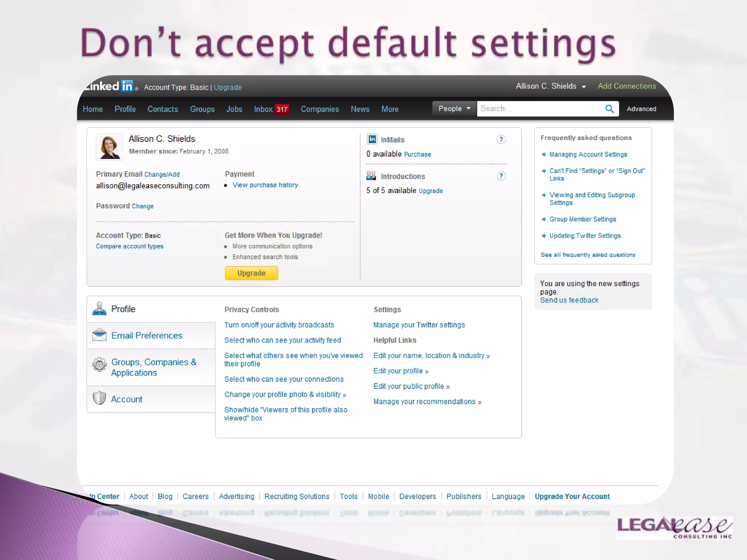Click the InMails help question icon
The height and width of the screenshot is (560, 747).
[501, 139]
